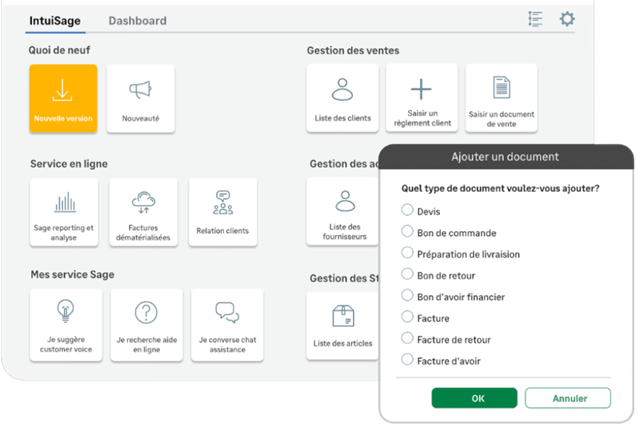Open Saisir un document de vente
This screenshot has width=638, height=425.
click(x=502, y=98)
